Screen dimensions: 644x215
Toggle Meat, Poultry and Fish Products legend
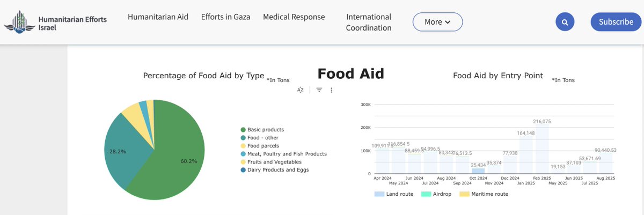(287, 154)
